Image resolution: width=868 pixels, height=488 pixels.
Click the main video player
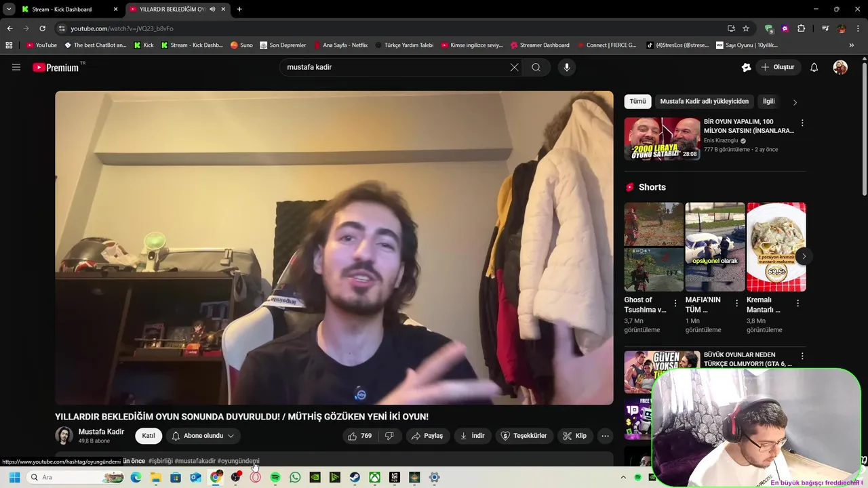click(334, 247)
